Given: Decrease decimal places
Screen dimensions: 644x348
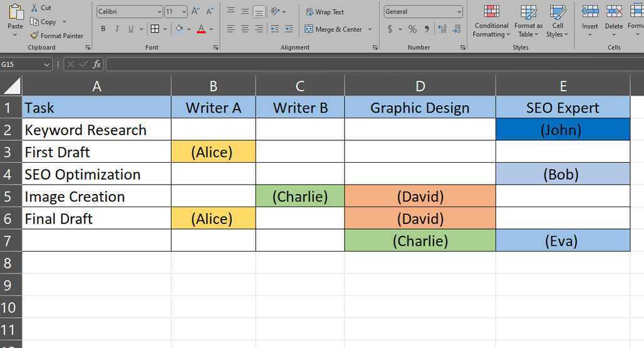Looking at the screenshot, I should point(456,29).
